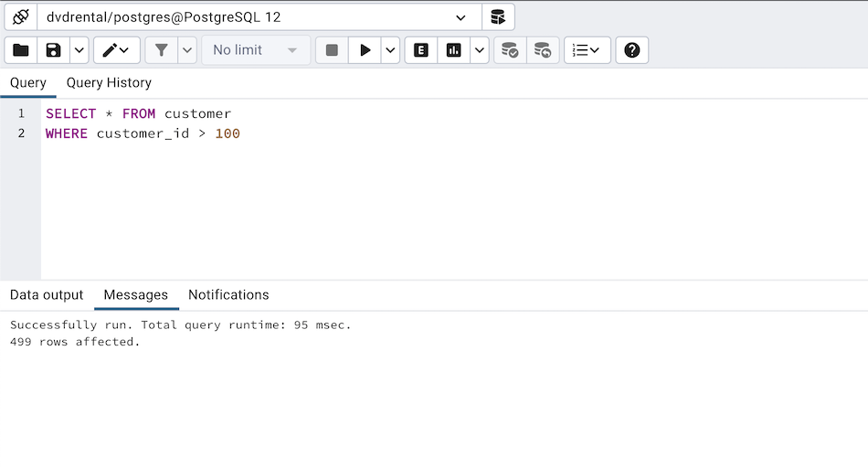Open the new query tool database icon

point(498,17)
